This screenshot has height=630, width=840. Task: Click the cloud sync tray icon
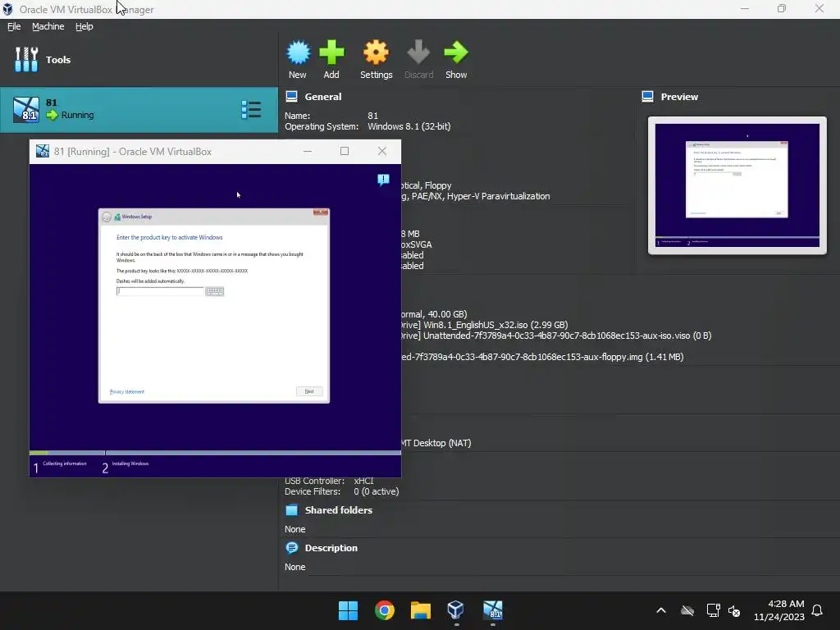pyautogui.click(x=687, y=610)
